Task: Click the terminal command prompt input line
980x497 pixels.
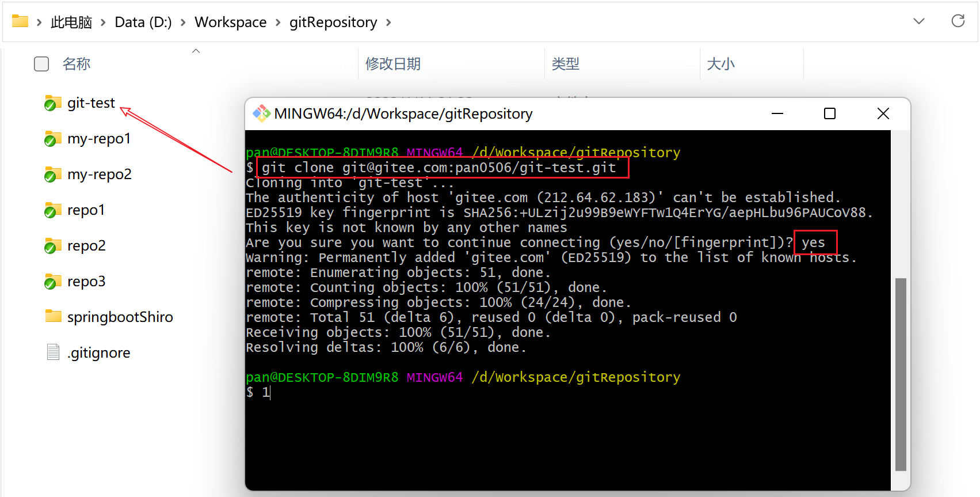Action: (460, 393)
